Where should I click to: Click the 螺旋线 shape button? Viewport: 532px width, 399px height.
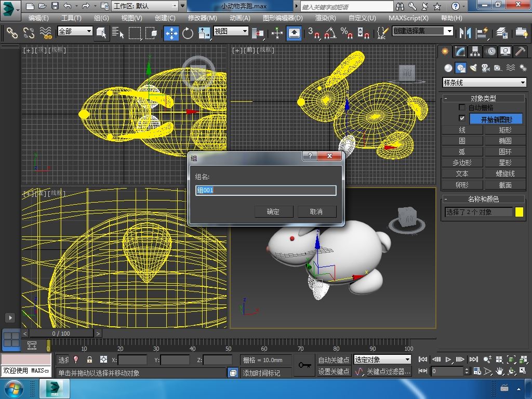505,174
